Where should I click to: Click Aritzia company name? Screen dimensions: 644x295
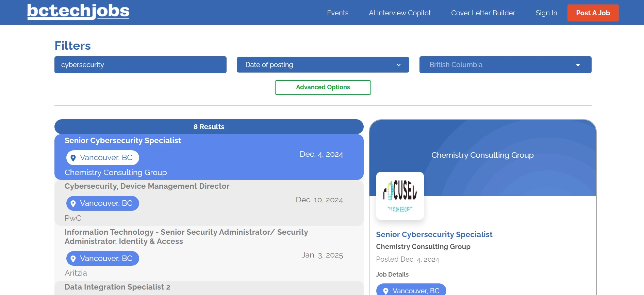pyautogui.click(x=76, y=273)
